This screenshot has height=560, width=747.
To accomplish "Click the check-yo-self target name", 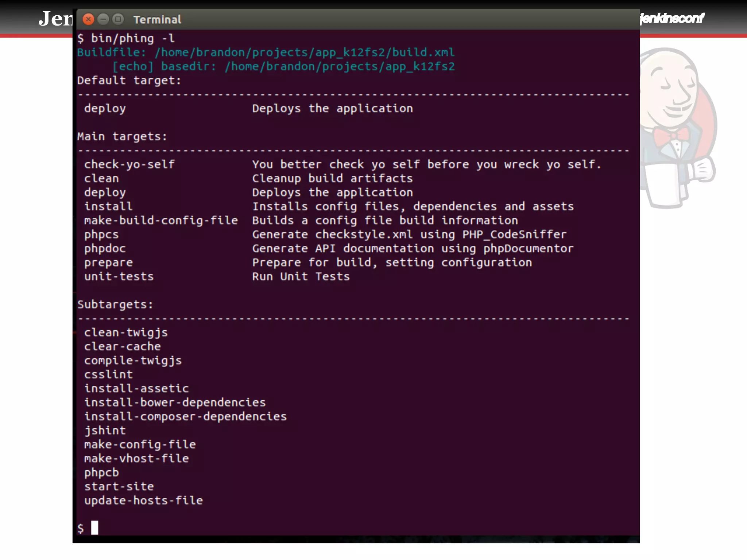I will (x=129, y=164).
